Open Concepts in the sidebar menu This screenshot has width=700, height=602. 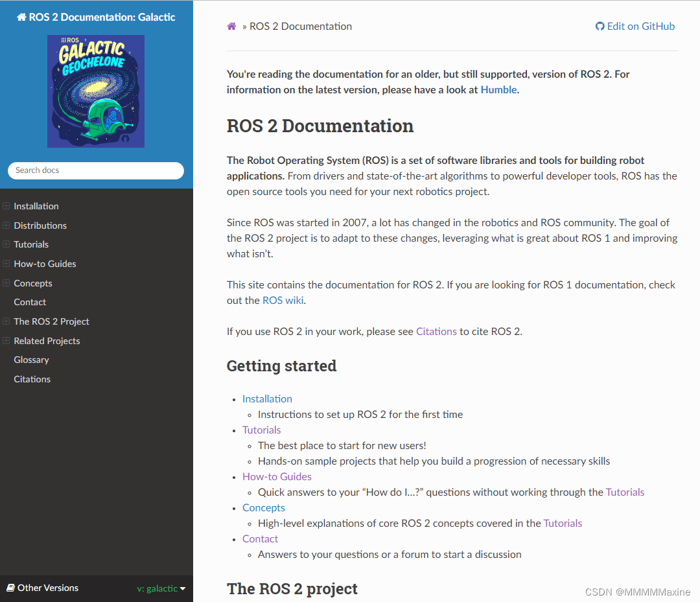(33, 283)
